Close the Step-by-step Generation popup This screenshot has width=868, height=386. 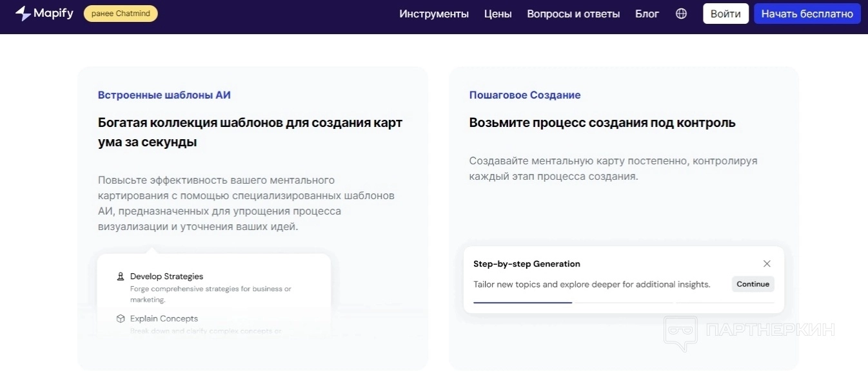tap(767, 264)
